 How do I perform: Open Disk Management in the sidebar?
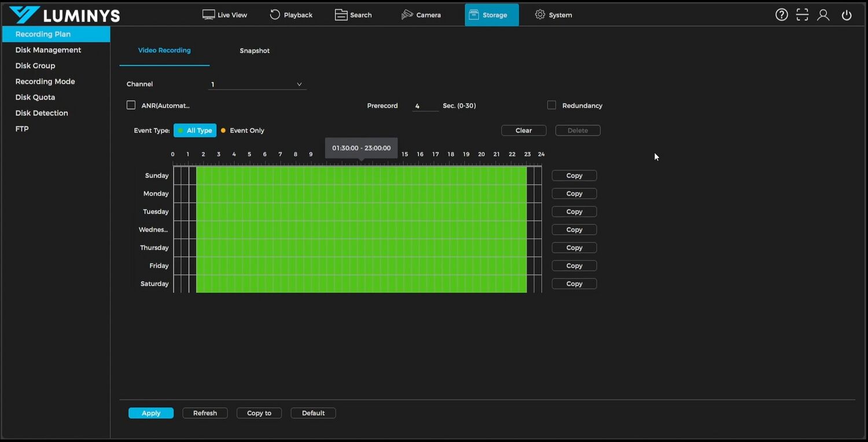[x=48, y=50]
